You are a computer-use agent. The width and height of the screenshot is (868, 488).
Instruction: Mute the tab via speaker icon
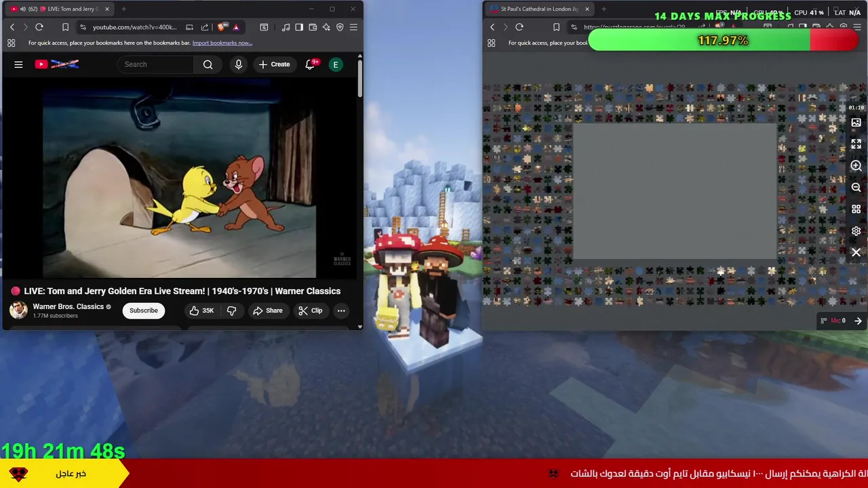coord(23,9)
